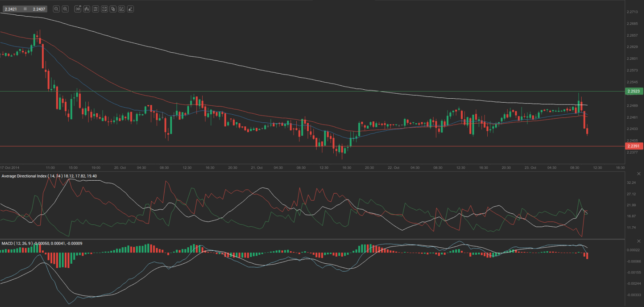Open the 30-minute timeframe selector
The height and width of the screenshot is (307, 644).
[78, 9]
